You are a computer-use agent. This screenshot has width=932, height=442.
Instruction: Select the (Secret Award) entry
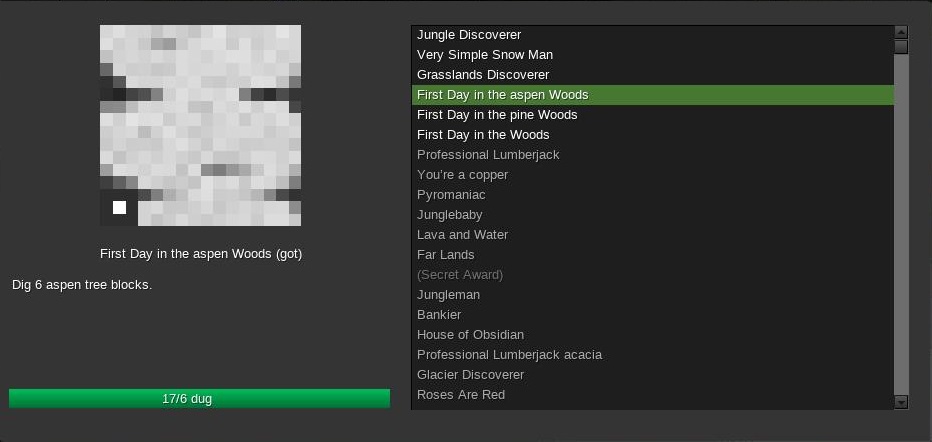tap(460, 275)
